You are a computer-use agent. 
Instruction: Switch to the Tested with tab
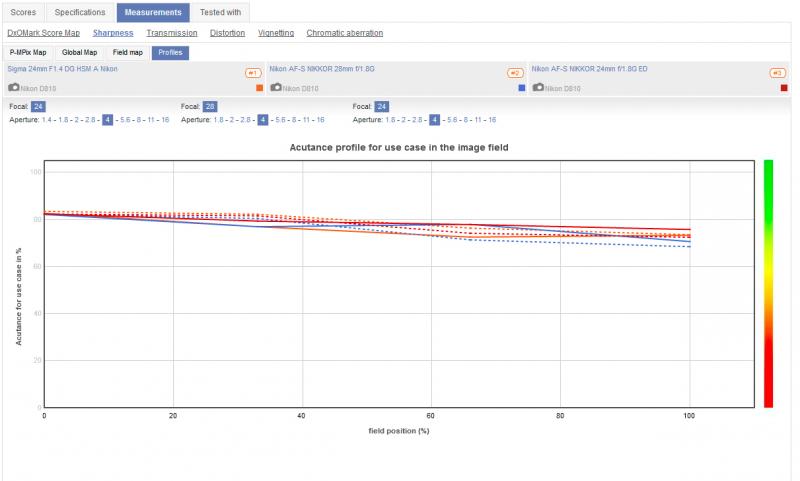point(220,12)
